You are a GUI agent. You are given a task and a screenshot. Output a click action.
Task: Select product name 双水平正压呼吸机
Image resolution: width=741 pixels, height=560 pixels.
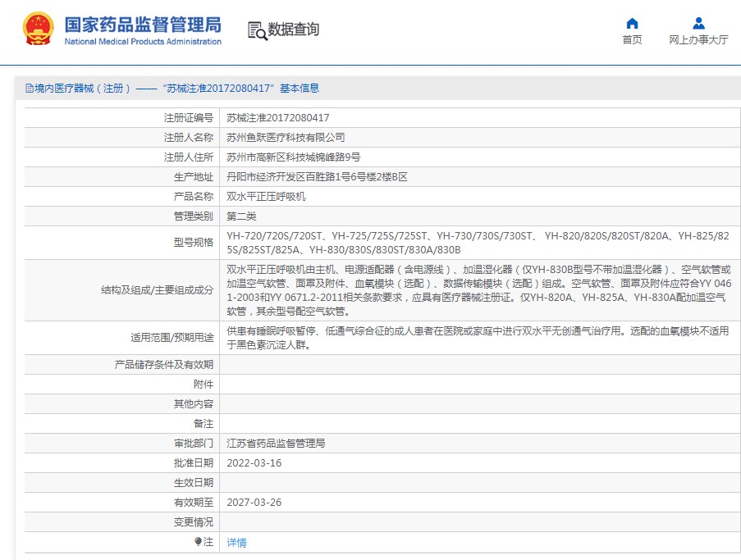(x=266, y=197)
